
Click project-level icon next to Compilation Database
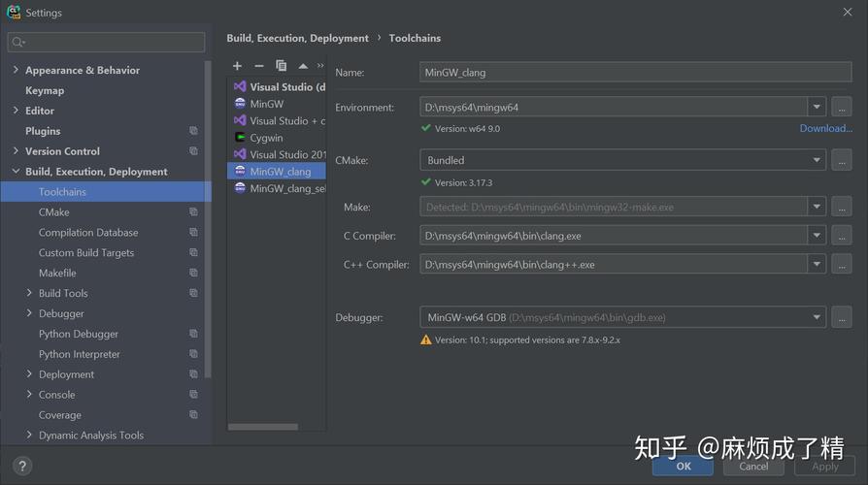coord(193,232)
